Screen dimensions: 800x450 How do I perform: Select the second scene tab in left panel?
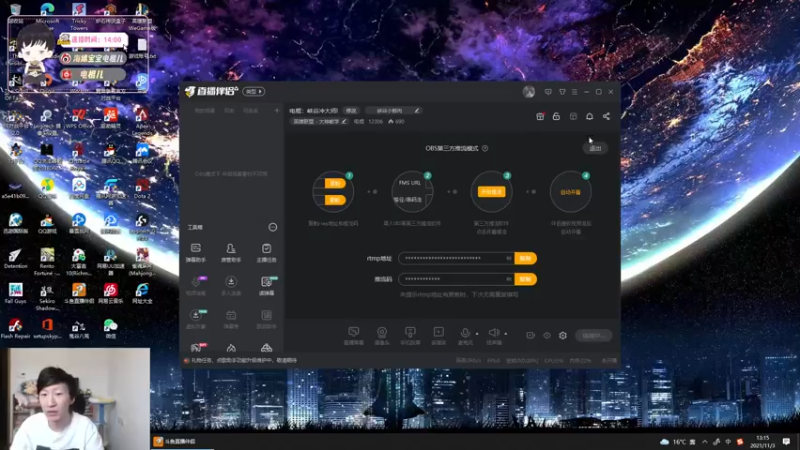coord(229,111)
